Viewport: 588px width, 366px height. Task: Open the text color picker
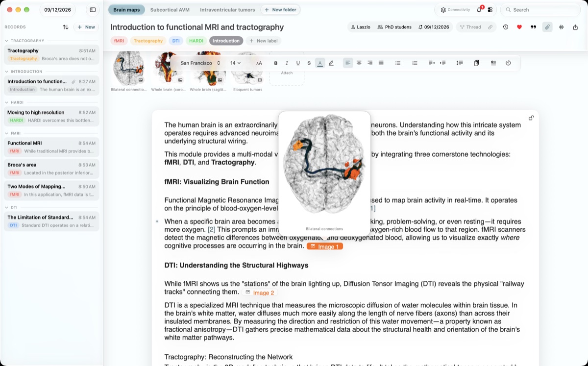320,63
